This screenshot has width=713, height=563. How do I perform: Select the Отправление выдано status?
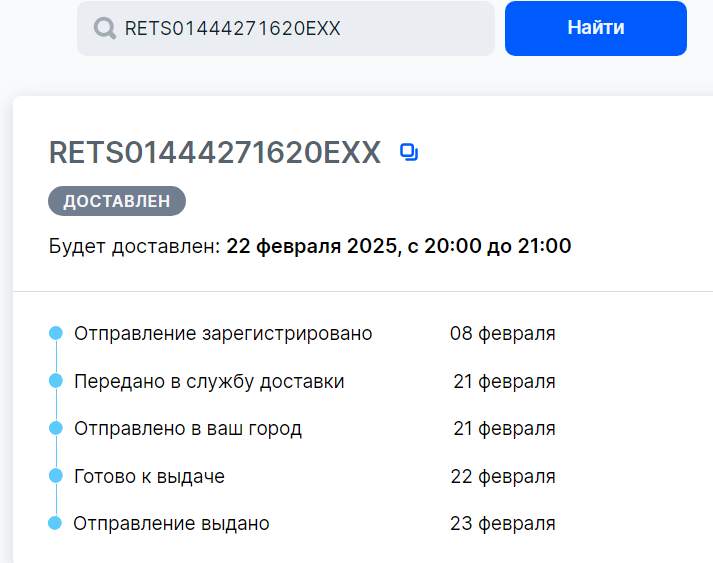(x=171, y=523)
